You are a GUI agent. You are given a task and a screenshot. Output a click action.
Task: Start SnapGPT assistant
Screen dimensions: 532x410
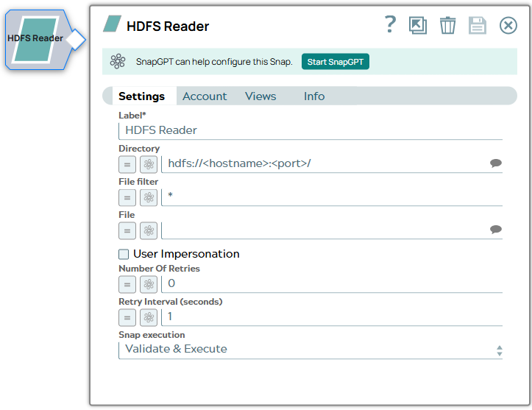[336, 62]
